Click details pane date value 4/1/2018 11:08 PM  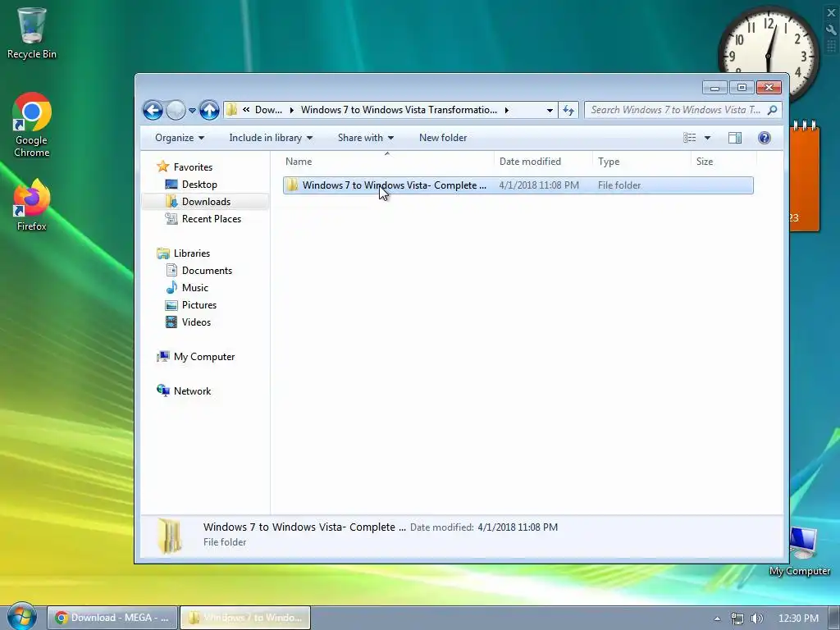(x=518, y=527)
